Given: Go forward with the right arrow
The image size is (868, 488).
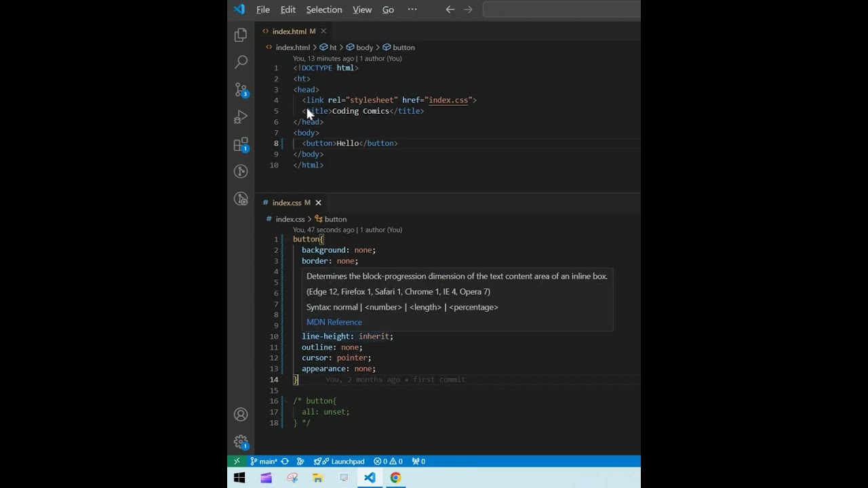Looking at the screenshot, I should [468, 9].
